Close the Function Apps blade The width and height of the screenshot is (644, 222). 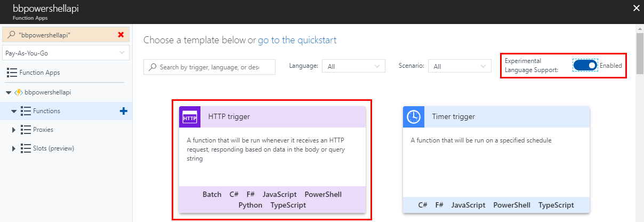pyautogui.click(x=635, y=8)
